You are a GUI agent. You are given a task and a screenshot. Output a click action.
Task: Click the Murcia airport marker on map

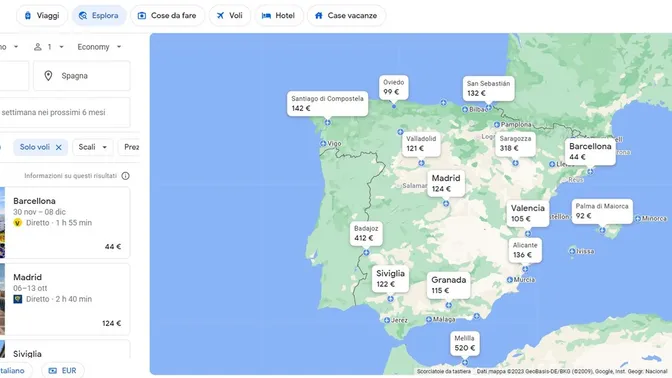pyautogui.click(x=510, y=280)
